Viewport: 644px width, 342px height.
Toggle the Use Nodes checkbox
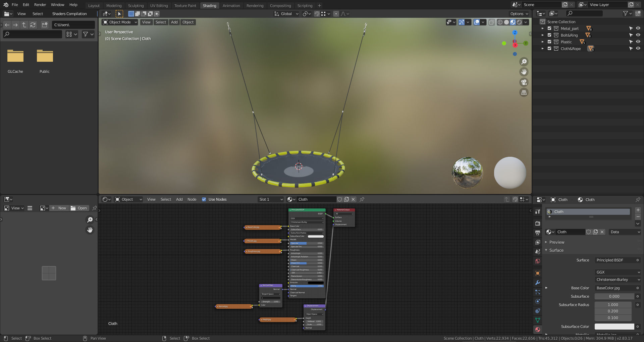204,199
